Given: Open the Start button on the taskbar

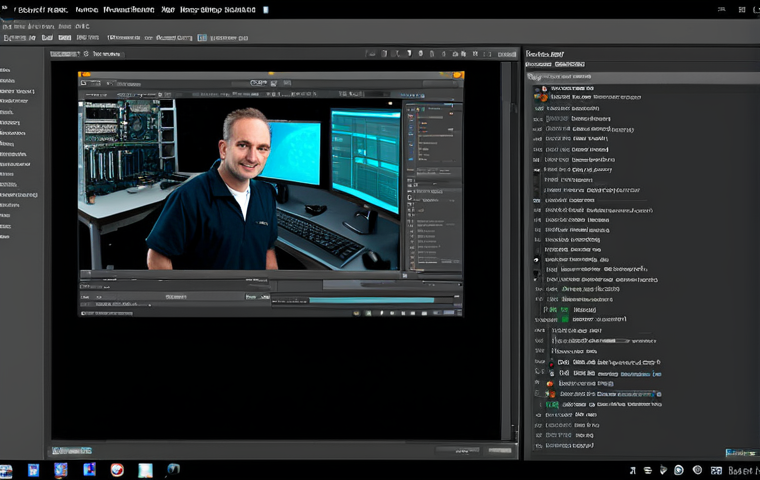Looking at the screenshot, I should pyautogui.click(x=6, y=471).
